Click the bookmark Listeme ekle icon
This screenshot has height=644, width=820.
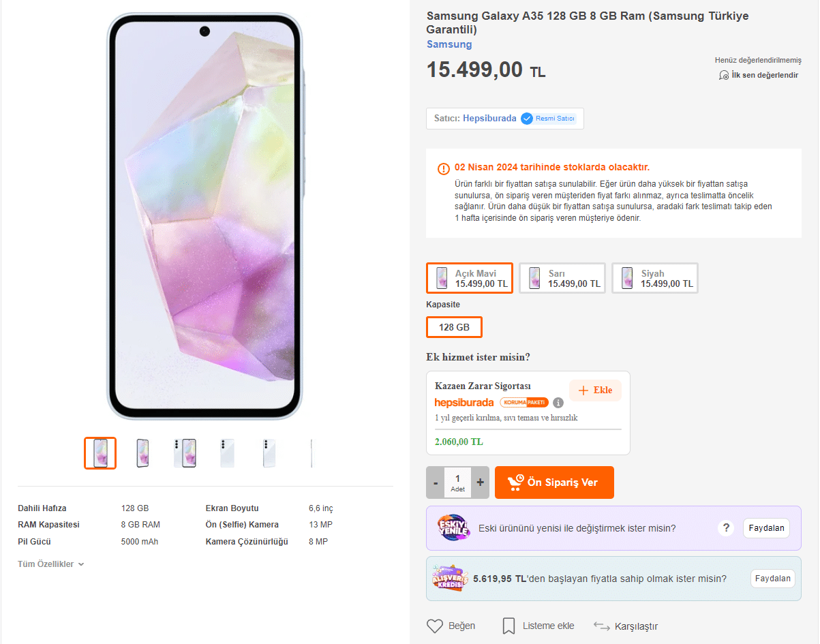click(508, 626)
